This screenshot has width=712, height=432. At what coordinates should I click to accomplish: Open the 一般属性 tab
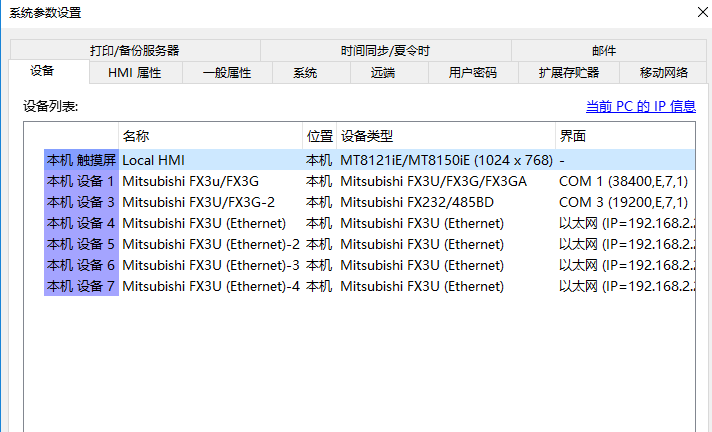pos(226,72)
